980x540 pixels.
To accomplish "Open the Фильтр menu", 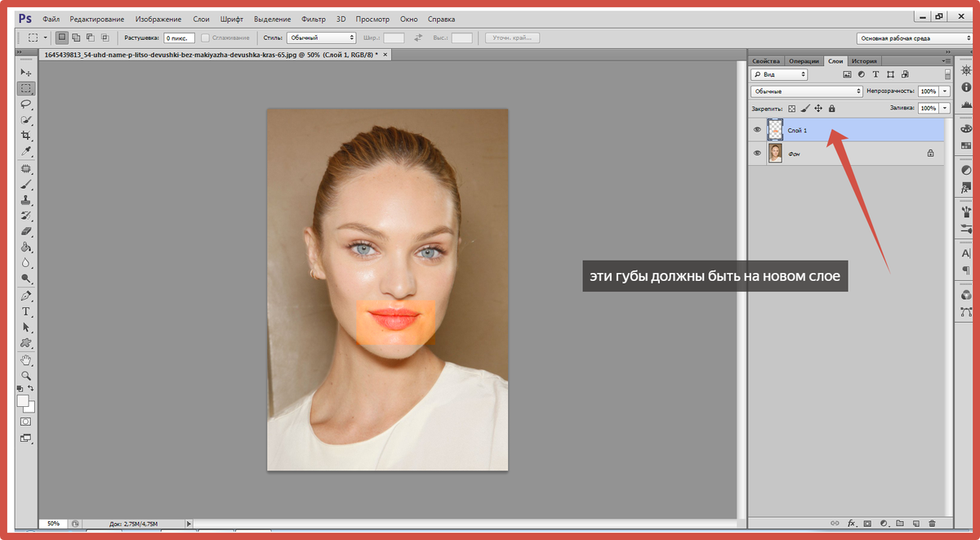I will [x=313, y=18].
